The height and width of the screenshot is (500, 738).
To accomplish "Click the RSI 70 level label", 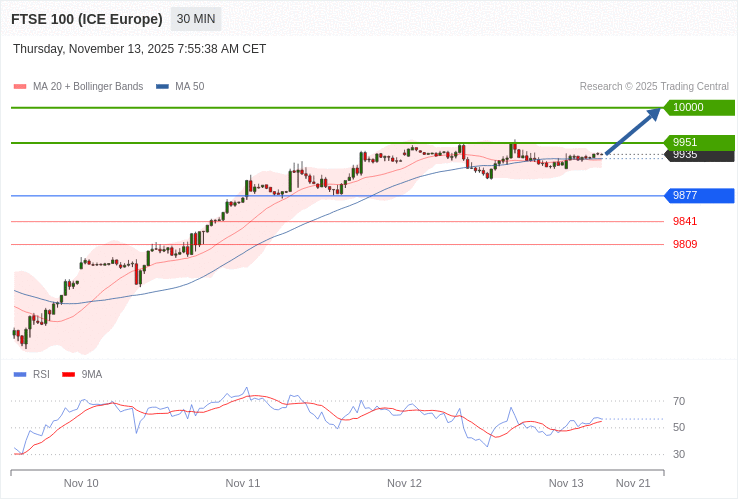I will coord(679,402).
